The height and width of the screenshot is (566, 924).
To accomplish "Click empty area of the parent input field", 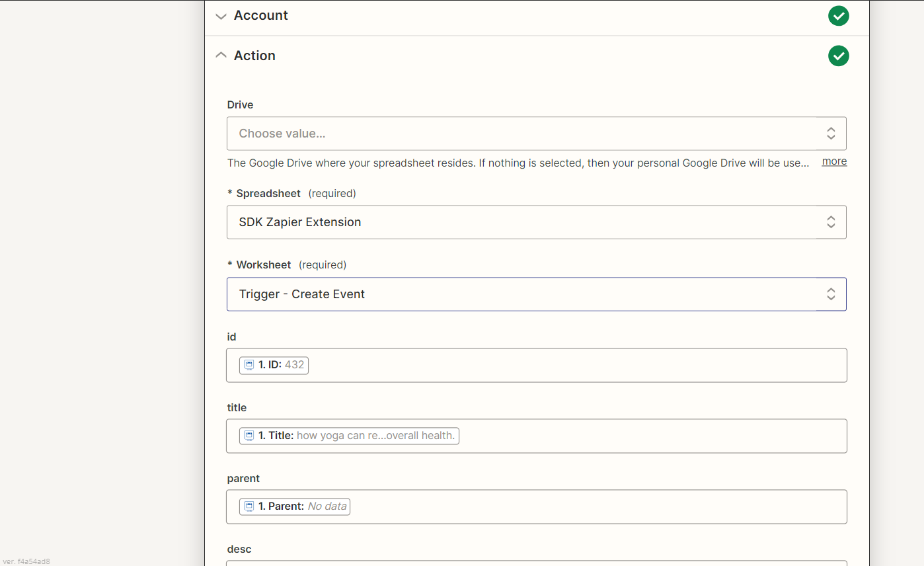I will pos(595,506).
